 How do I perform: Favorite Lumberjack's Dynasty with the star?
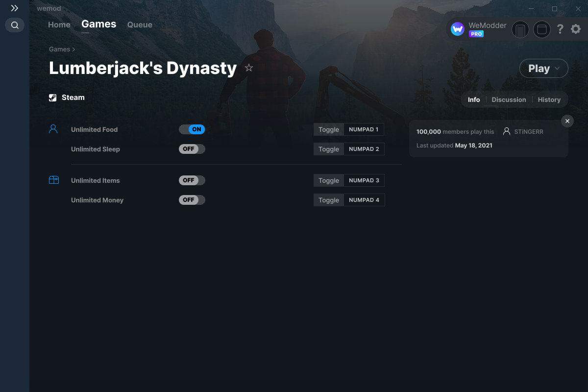point(248,68)
